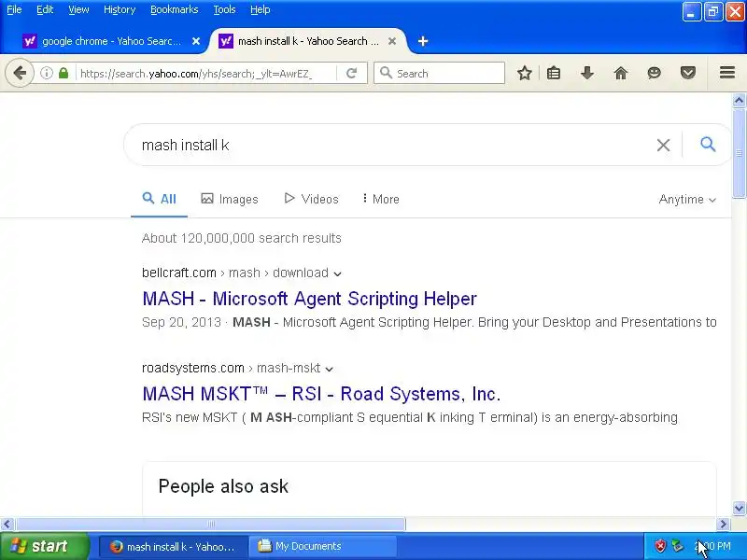The width and height of the screenshot is (747, 560).
Task: Open the Bookmarks menu
Action: point(174,9)
